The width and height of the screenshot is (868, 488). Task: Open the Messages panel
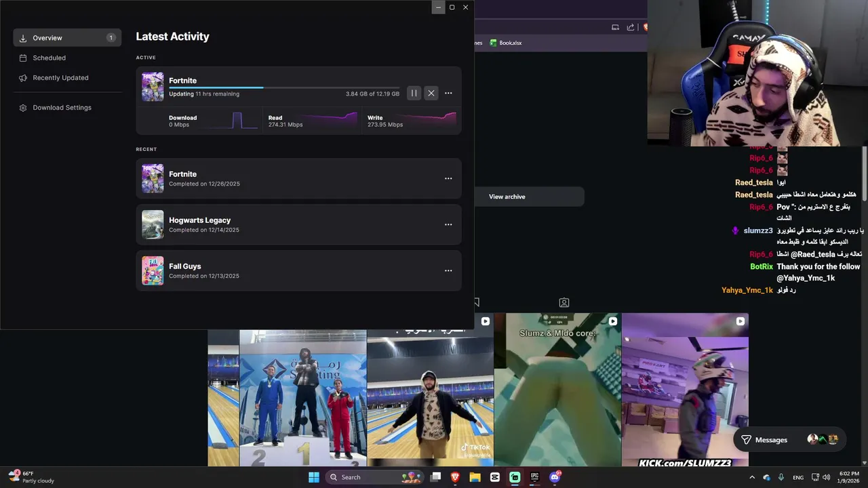[x=789, y=440]
